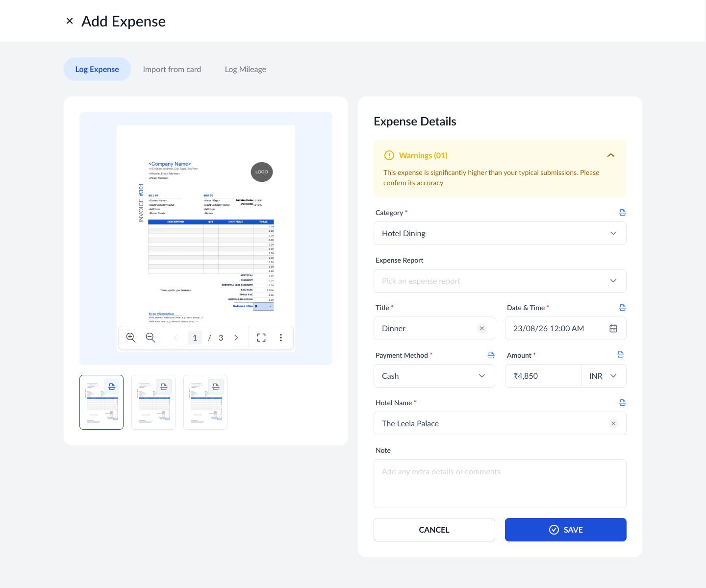Click the SAVE button
The height and width of the screenshot is (588, 706).
point(566,530)
